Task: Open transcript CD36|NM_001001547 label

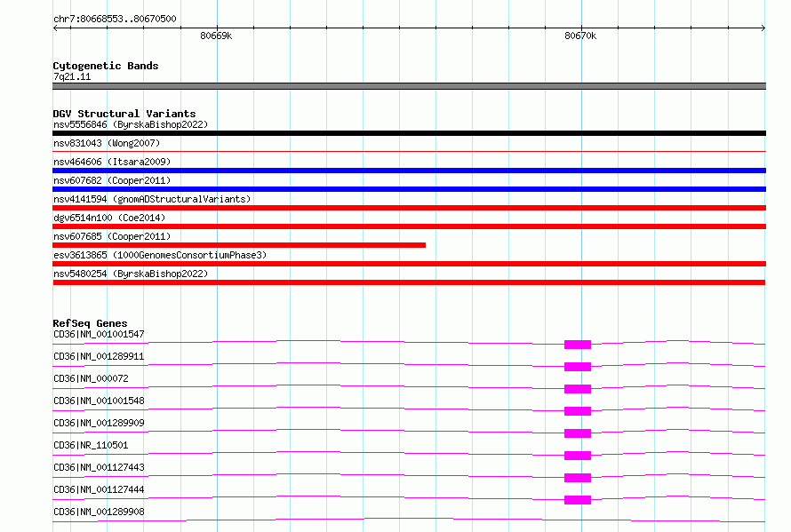Action: [x=99, y=334]
